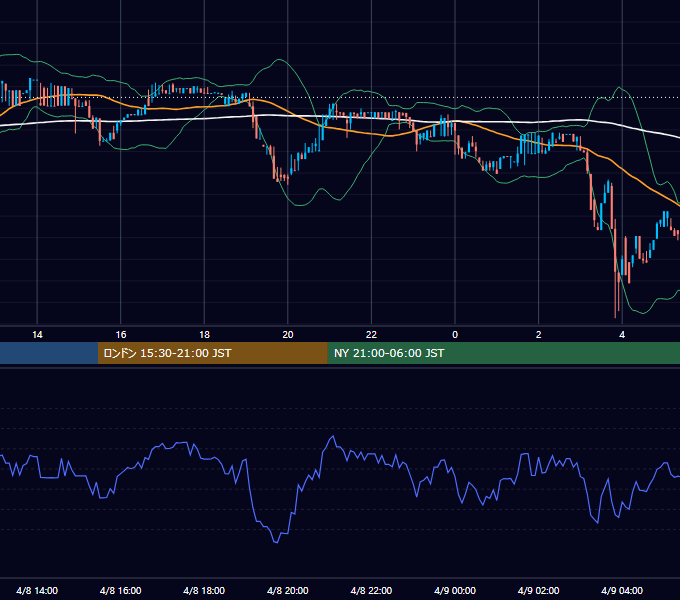Viewport: 680px width, 600px height.
Task: Click the 4 hour axis label
Action: click(x=622, y=335)
